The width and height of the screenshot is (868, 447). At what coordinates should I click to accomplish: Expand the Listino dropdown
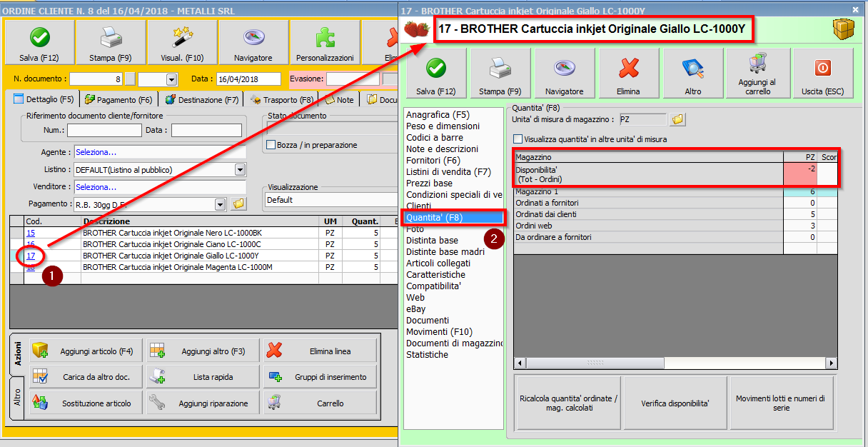(241, 170)
